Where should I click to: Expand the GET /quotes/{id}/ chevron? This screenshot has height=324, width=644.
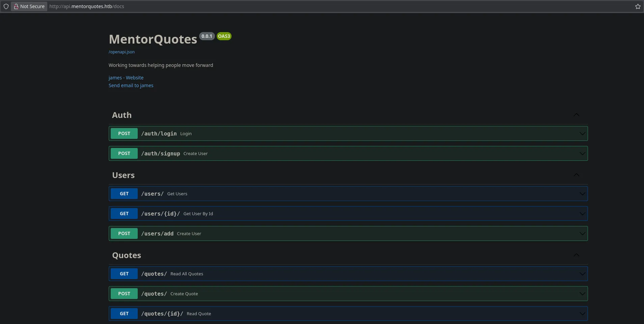pos(582,314)
